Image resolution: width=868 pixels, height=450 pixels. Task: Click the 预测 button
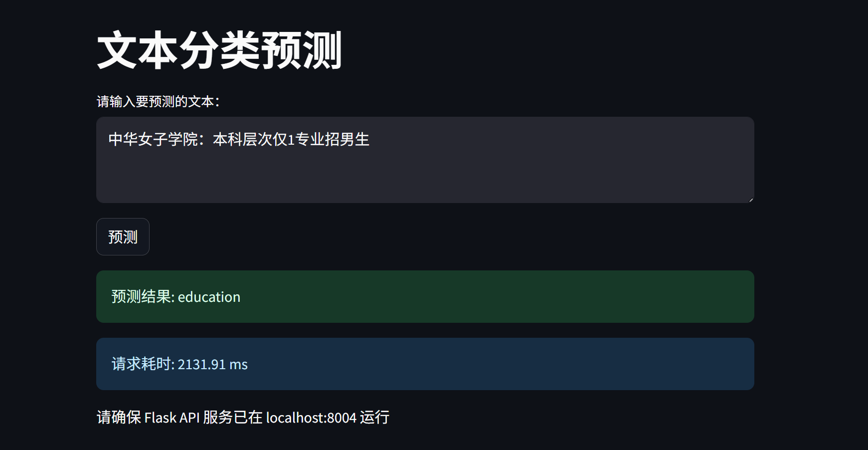click(123, 237)
